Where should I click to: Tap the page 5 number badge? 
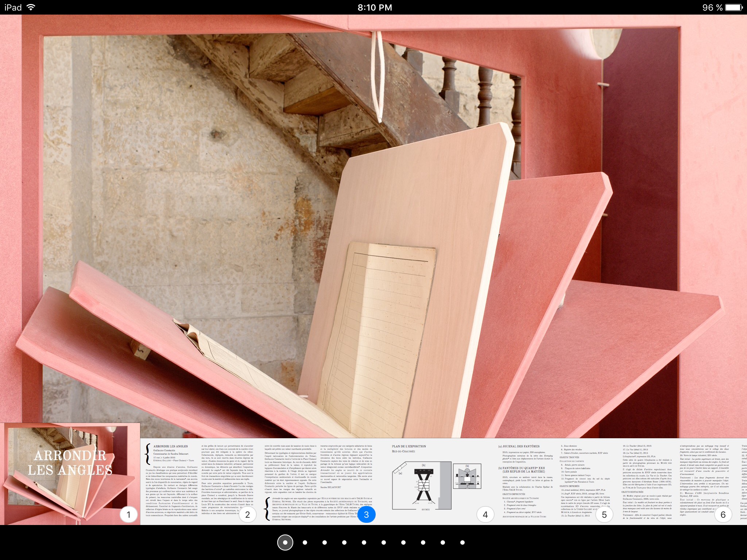point(604,514)
